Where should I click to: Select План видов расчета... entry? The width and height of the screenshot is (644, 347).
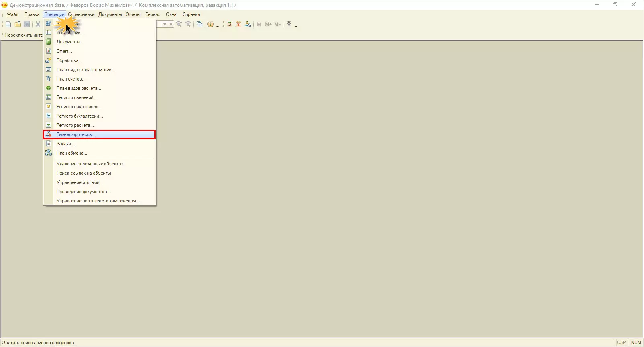coord(99,88)
